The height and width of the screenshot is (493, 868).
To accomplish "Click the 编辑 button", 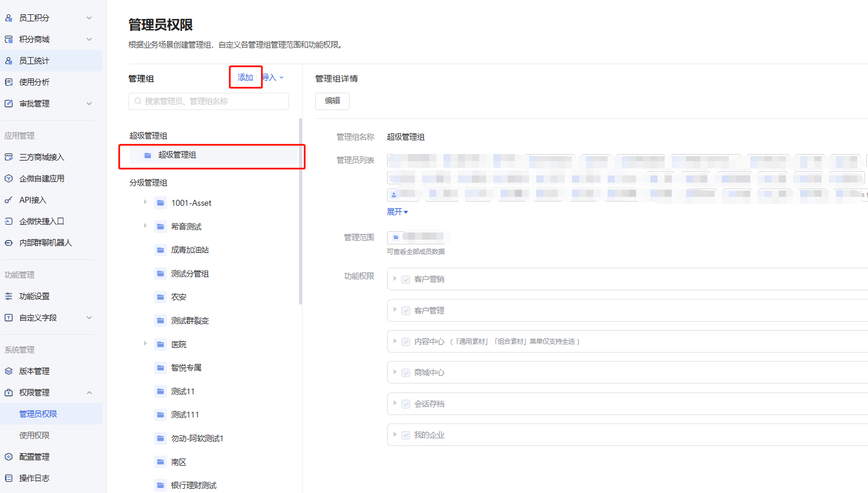I will click(x=332, y=101).
